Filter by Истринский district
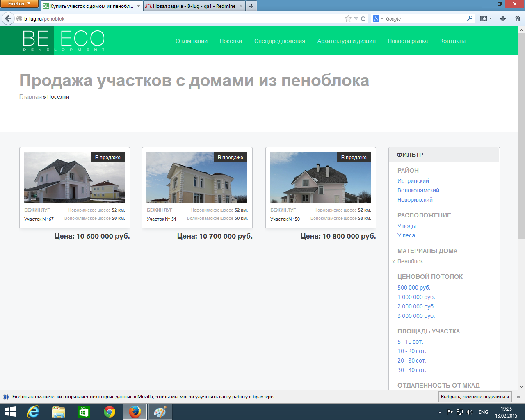Image resolution: width=525 pixels, height=420 pixels. pos(413,181)
